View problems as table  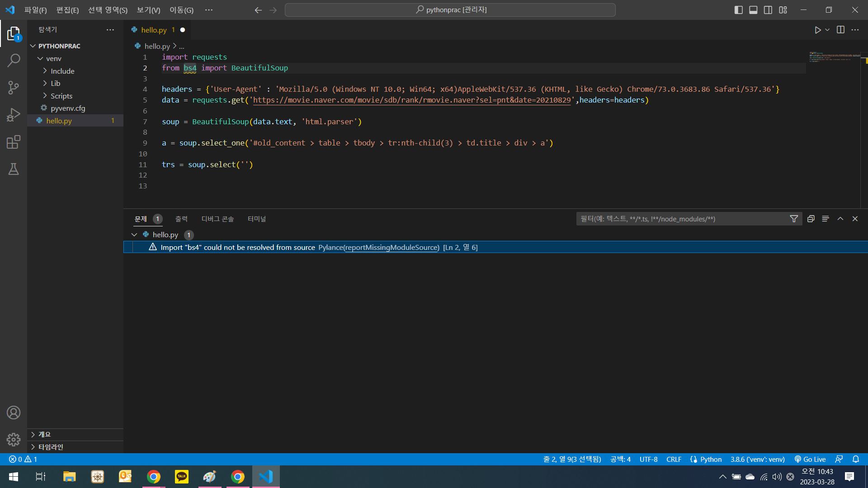826,219
